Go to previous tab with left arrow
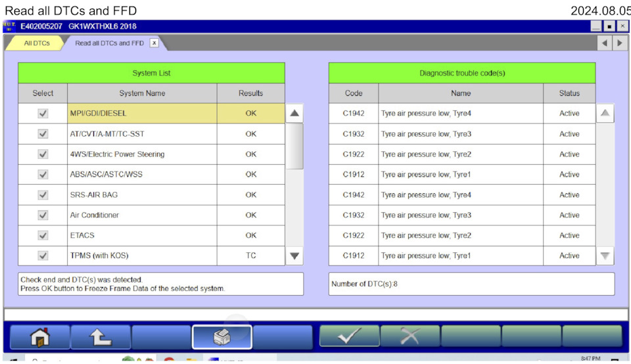 (605, 43)
